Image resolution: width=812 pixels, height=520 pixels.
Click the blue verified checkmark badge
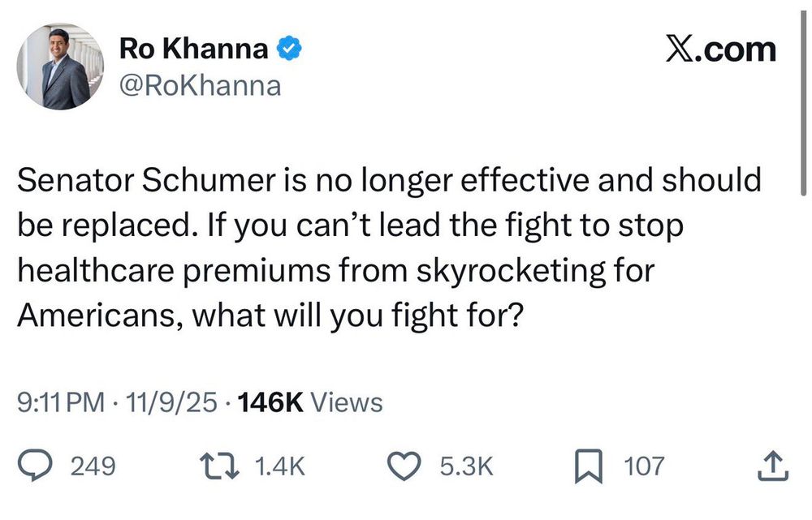(x=290, y=50)
